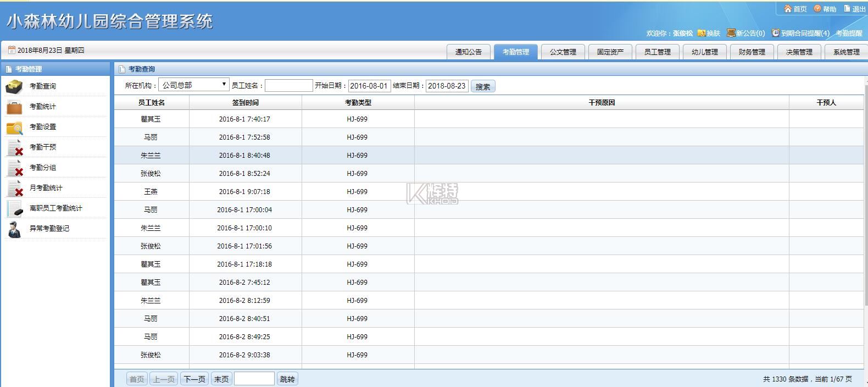Click the 月考勤统计 icon

click(14, 188)
